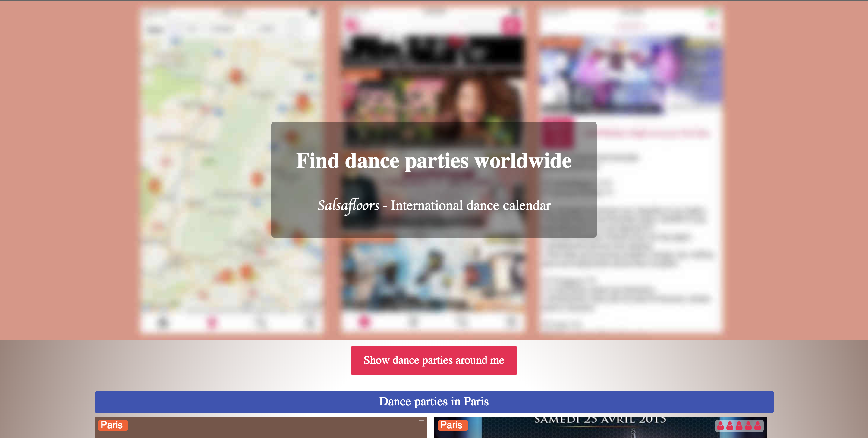Click Show dance parties around me button

point(434,360)
